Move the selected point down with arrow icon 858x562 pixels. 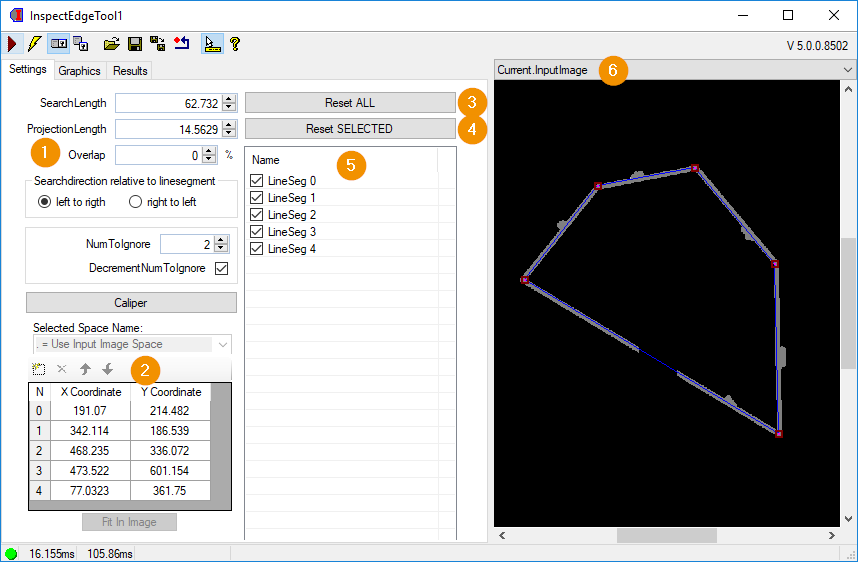[108, 369]
